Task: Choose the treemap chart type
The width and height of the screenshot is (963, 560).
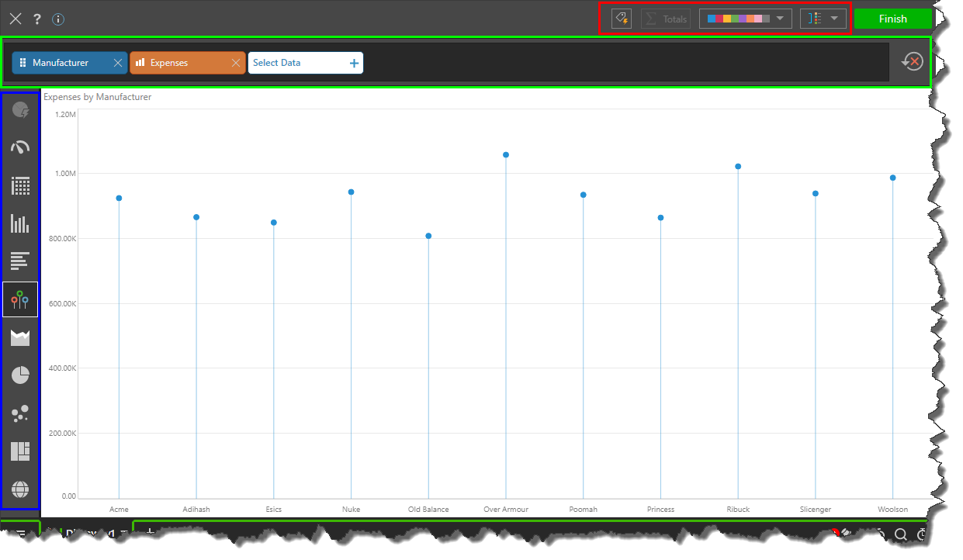Action: click(20, 451)
